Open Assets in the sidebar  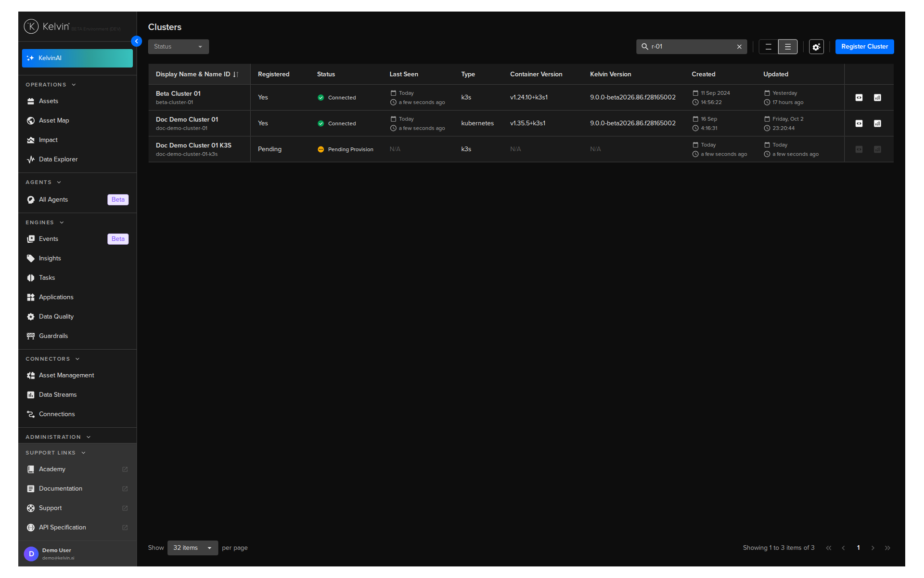(77, 101)
